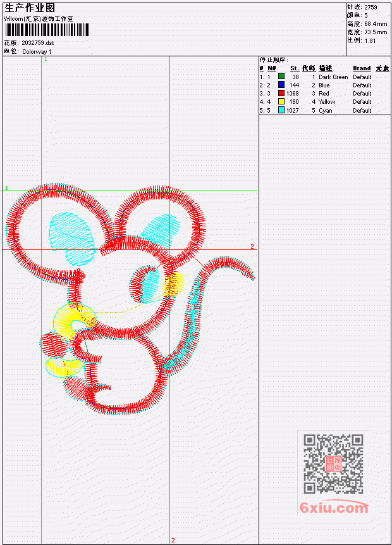This screenshot has height=545, width=392.
Task: Click the 停止顺序 heading
Action: pyautogui.click(x=274, y=60)
